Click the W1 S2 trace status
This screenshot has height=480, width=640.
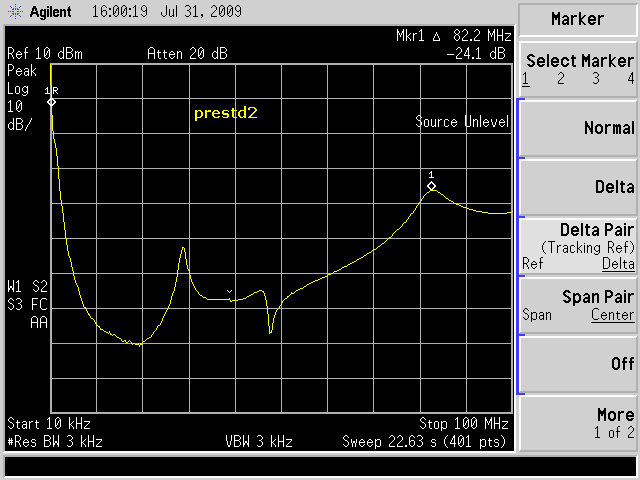[27, 287]
